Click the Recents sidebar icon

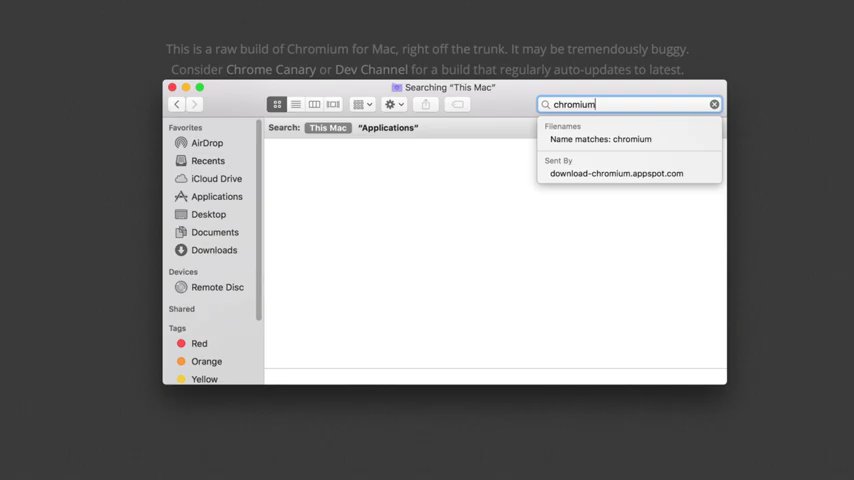(x=181, y=161)
